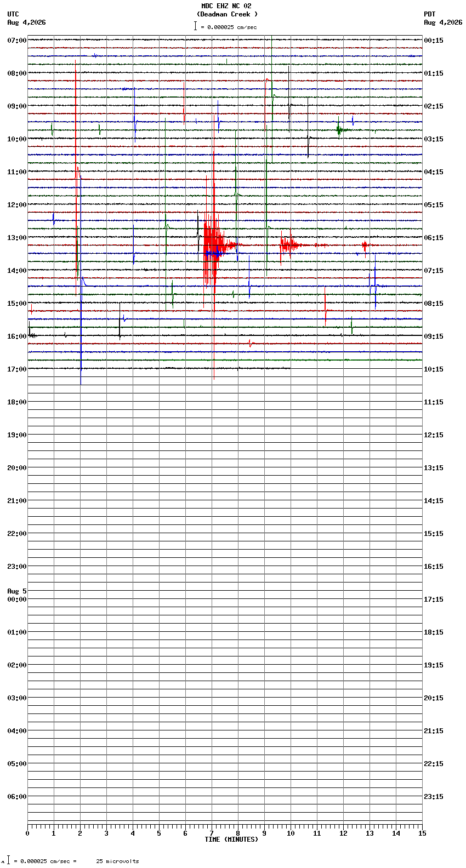Click the UTC '09:00' row label
This screenshot has width=466, height=868.
coord(17,106)
